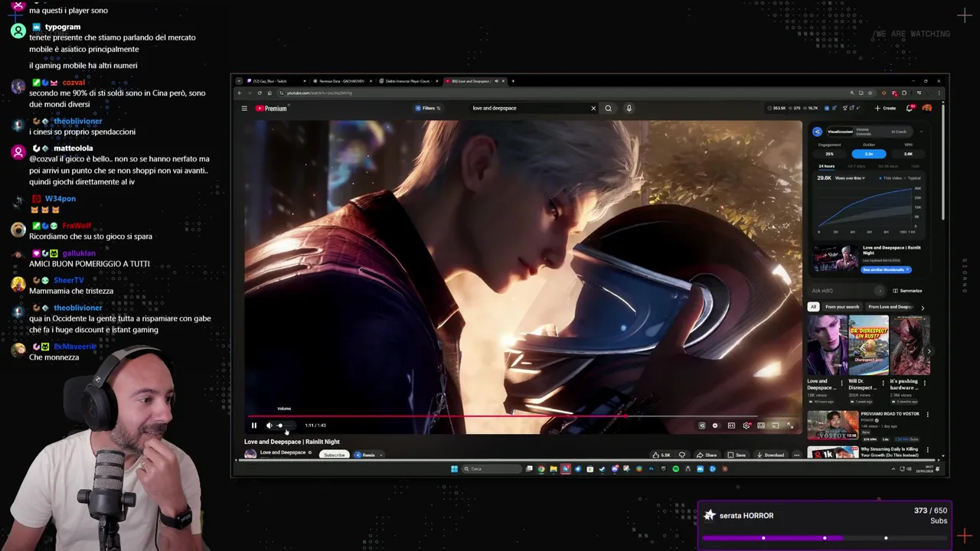This screenshot has height=551, width=980.
Task: Click the Cerca search box on the taskbar
Action: (492, 469)
